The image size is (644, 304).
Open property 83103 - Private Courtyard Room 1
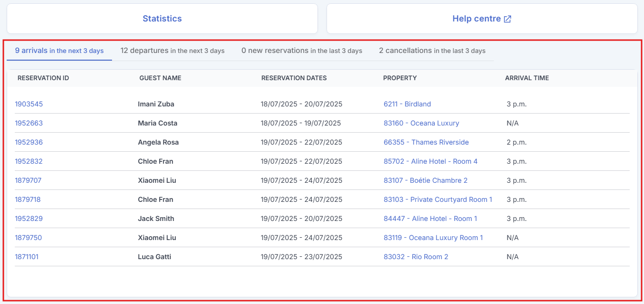point(438,199)
